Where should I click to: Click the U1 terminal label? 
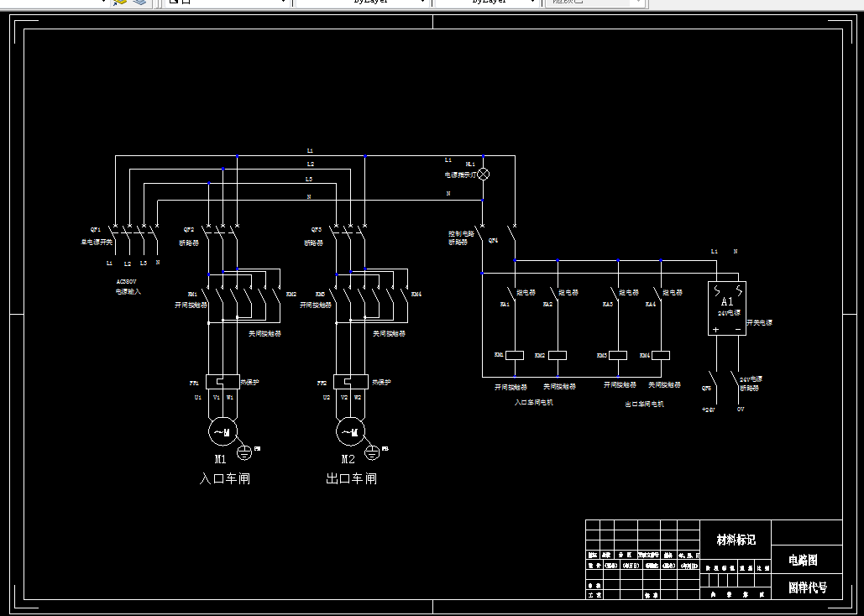pos(198,397)
